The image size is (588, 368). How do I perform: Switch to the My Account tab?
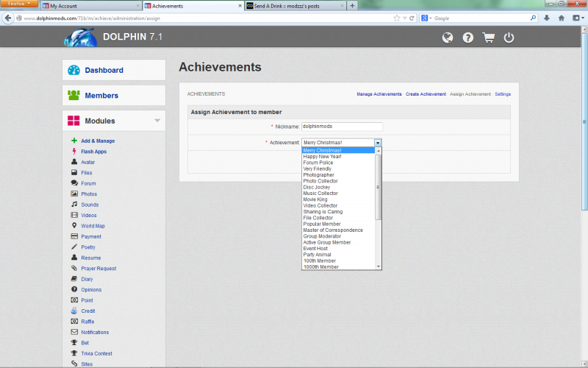pos(91,6)
